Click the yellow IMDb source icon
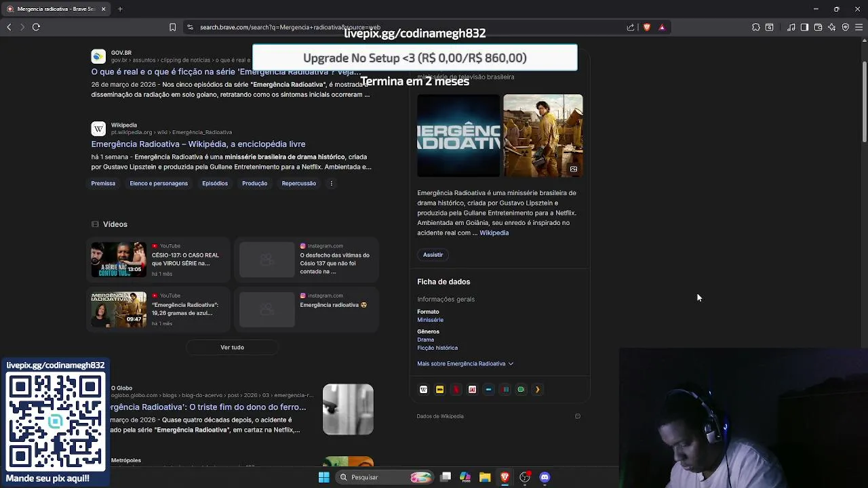 point(440,389)
